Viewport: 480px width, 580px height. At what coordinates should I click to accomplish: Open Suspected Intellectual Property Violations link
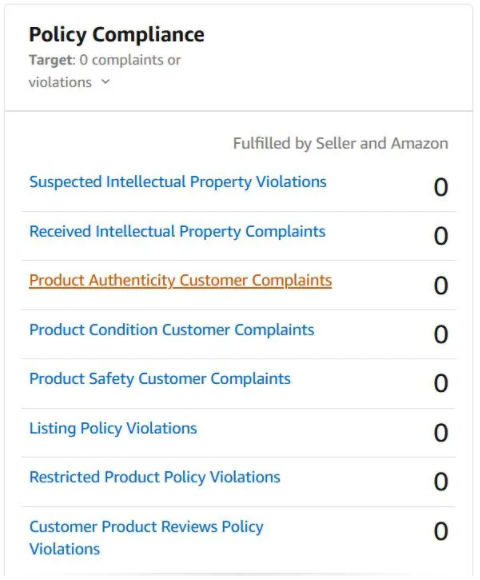tap(178, 182)
